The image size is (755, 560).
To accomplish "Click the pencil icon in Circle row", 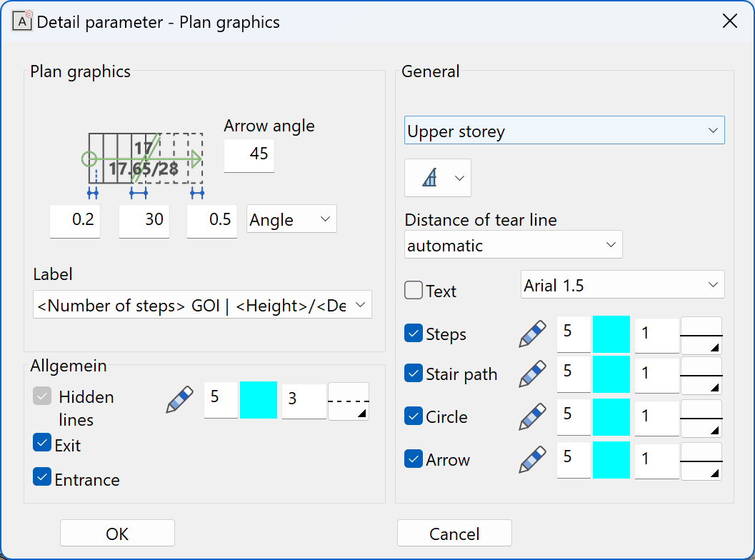I will (533, 416).
